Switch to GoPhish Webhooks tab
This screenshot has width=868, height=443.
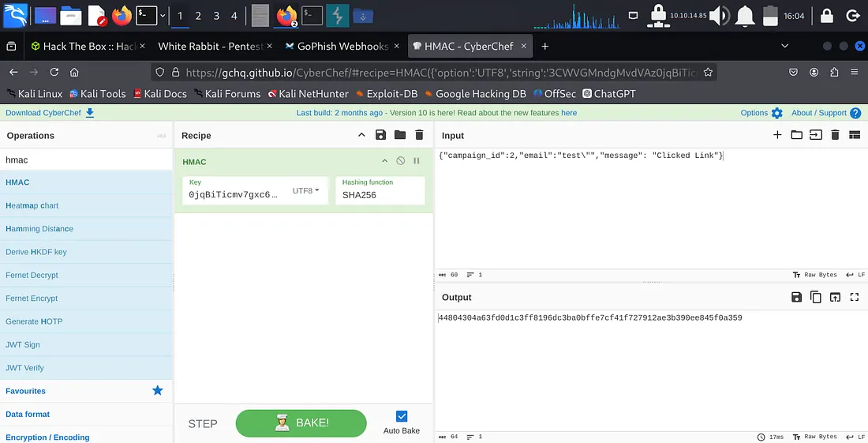[x=342, y=46]
